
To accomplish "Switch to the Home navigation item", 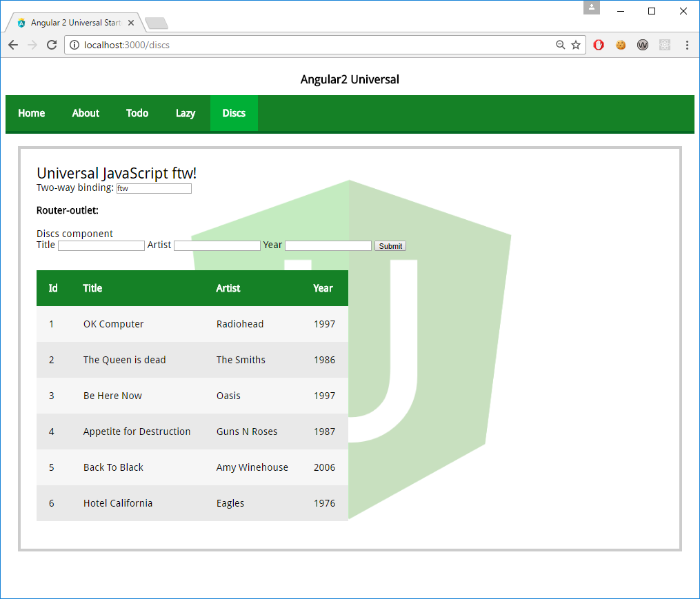I will pos(31,113).
